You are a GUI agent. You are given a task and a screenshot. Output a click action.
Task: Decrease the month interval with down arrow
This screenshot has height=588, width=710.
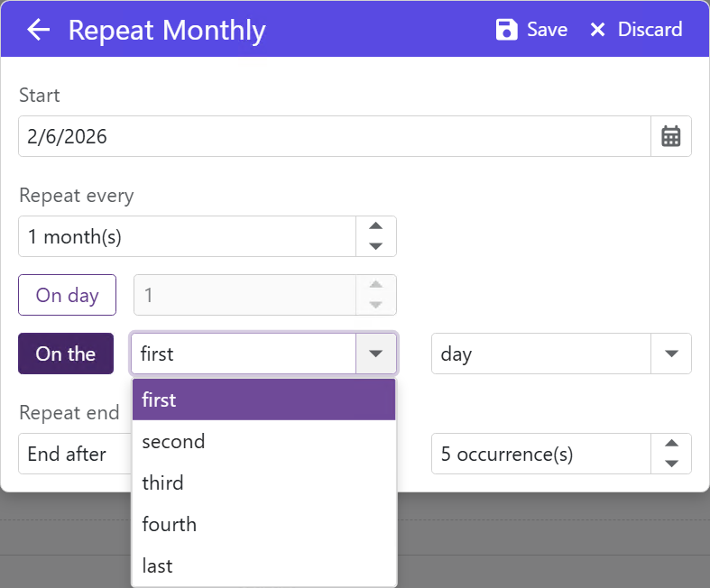pos(377,246)
